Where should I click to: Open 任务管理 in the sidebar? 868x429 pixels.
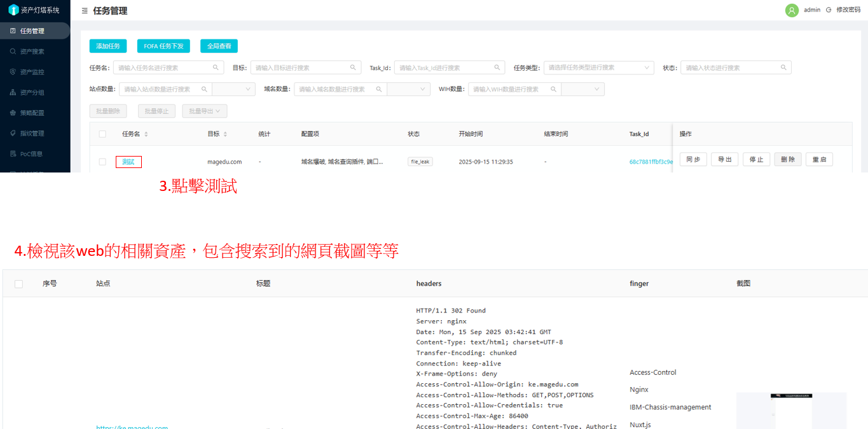click(35, 31)
